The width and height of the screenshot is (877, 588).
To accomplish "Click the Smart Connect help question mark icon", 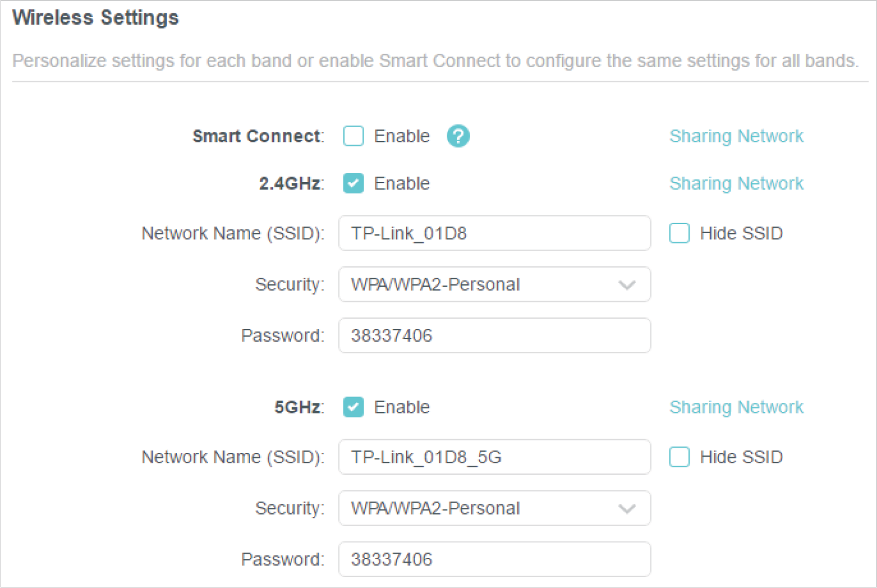I will (x=458, y=136).
